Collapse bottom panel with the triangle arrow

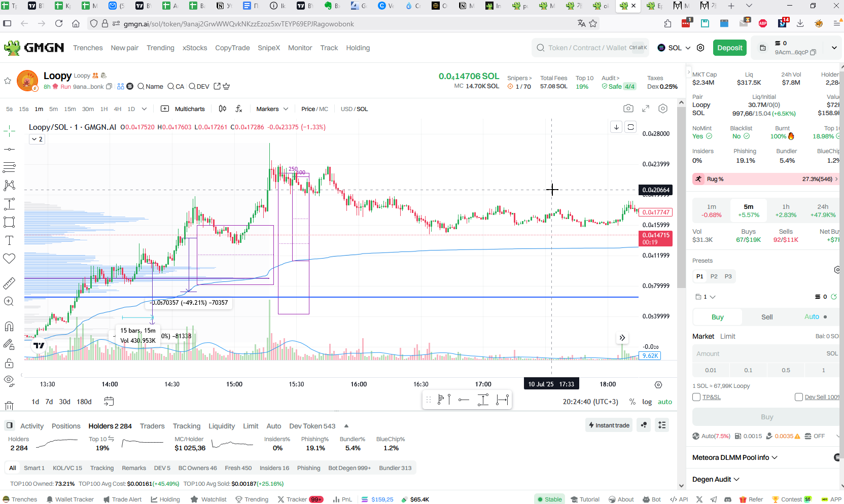click(346, 426)
